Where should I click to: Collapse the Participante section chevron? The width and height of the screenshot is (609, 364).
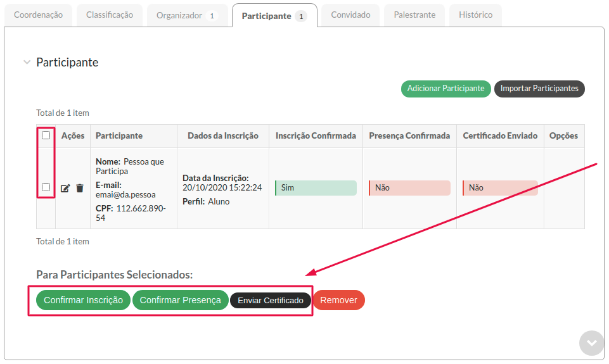(x=27, y=62)
